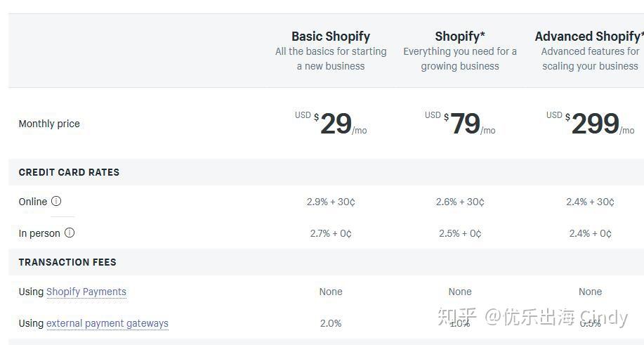Click 'All the basics for starting' description

331,52
